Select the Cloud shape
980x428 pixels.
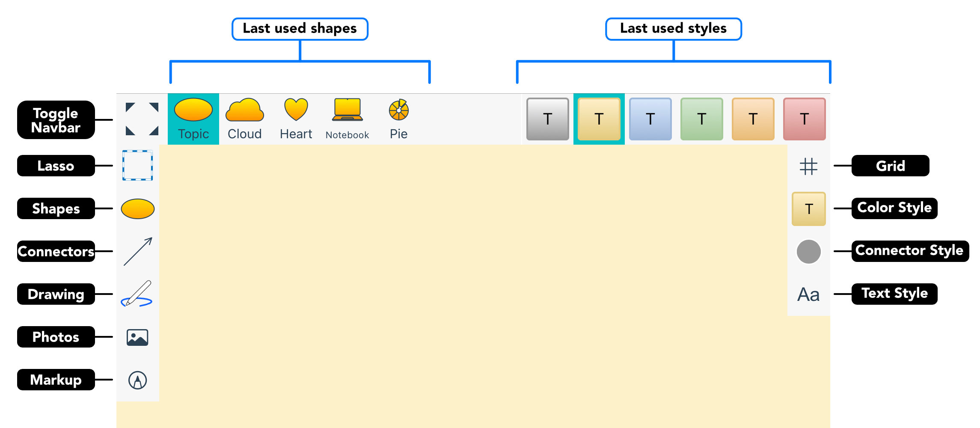tap(244, 118)
